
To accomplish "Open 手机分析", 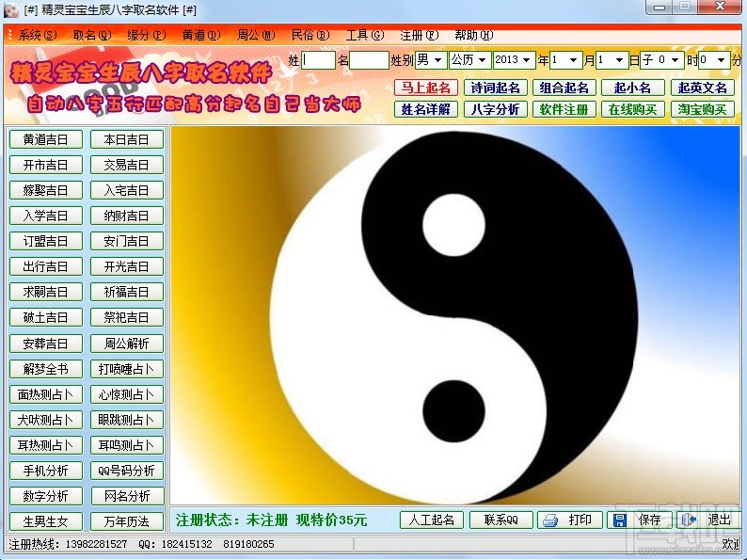I will pos(46,471).
